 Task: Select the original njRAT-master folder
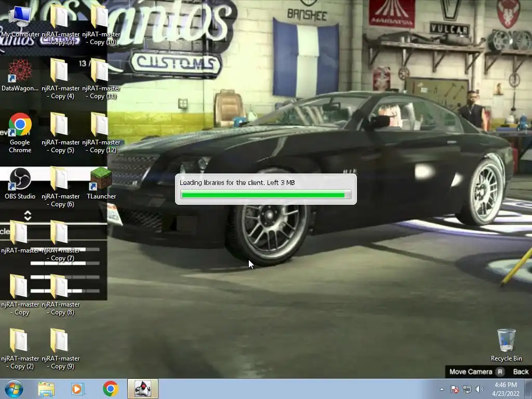point(20,237)
